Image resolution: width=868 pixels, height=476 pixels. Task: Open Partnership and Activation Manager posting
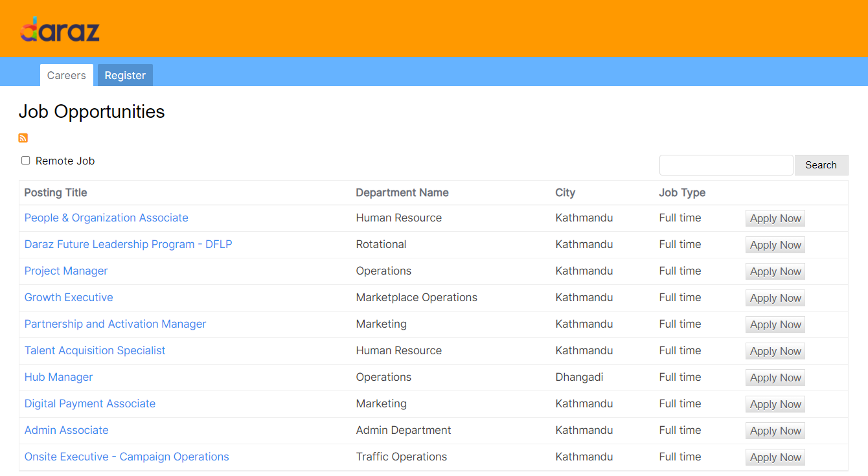[115, 324]
